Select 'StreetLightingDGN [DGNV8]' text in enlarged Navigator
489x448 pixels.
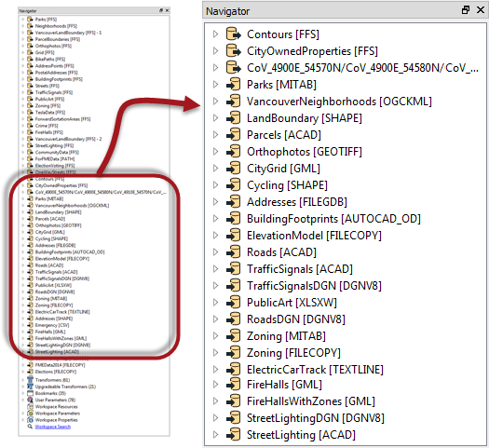point(316,418)
